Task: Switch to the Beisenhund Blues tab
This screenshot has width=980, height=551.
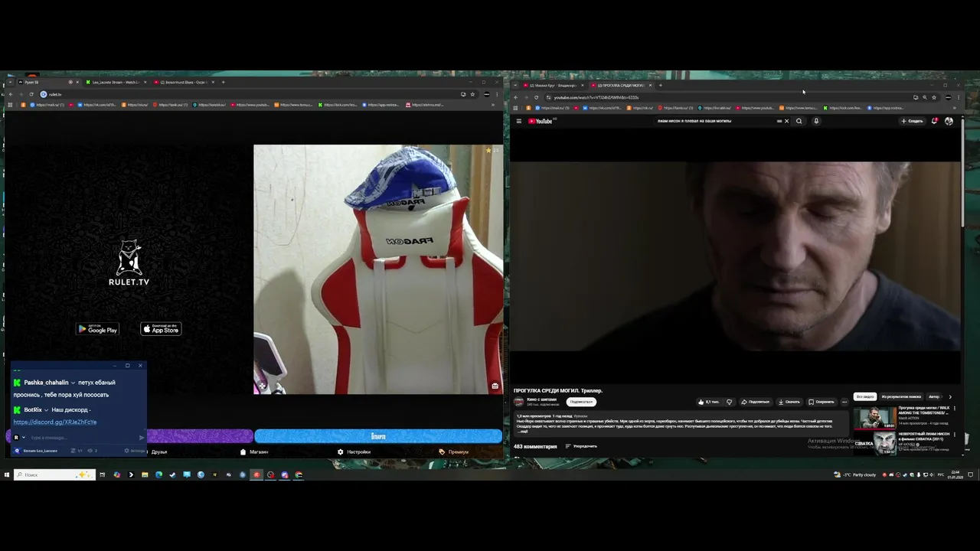Action: (x=182, y=82)
